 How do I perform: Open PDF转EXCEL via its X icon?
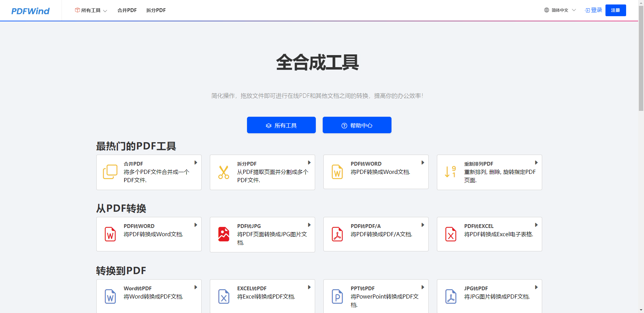tap(451, 234)
